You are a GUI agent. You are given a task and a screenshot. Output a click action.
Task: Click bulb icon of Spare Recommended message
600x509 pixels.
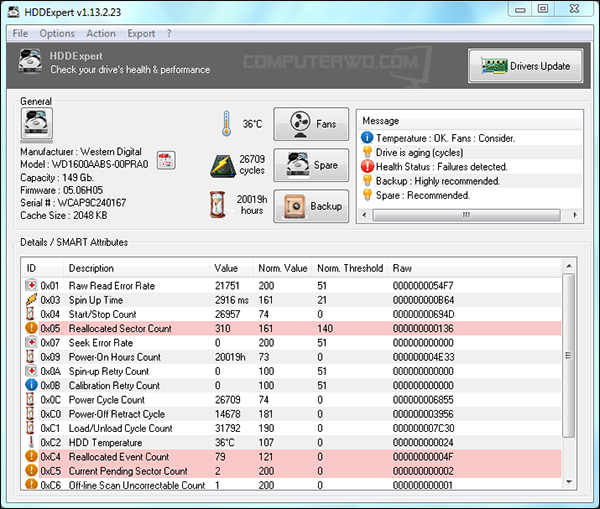tap(367, 195)
